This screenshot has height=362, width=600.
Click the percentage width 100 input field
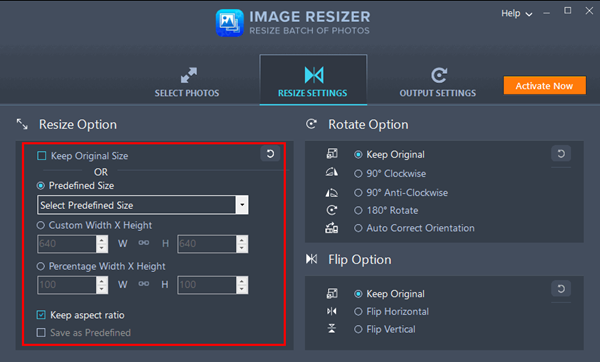(x=67, y=285)
